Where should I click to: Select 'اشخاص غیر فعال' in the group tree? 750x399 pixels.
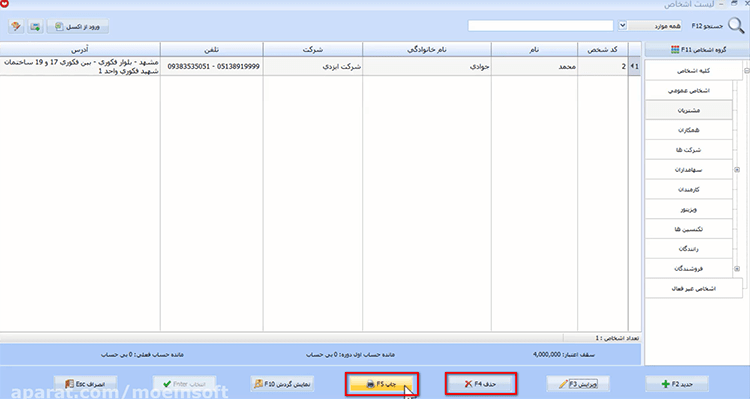694,289
